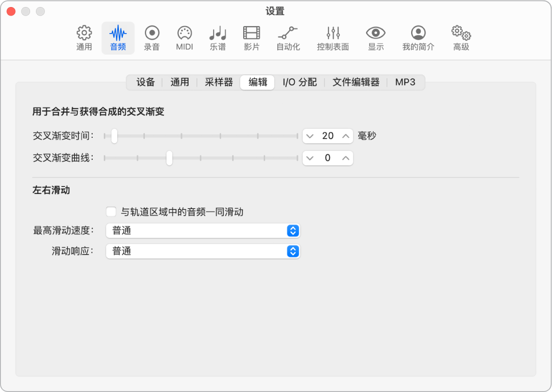552x392 pixels.
Task: Click the 滑动响应 label
Action: [x=73, y=251]
